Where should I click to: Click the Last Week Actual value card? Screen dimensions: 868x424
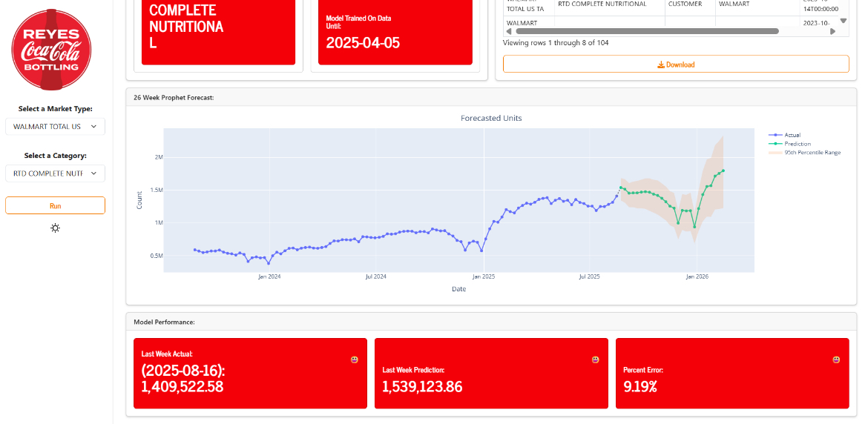[x=250, y=373]
